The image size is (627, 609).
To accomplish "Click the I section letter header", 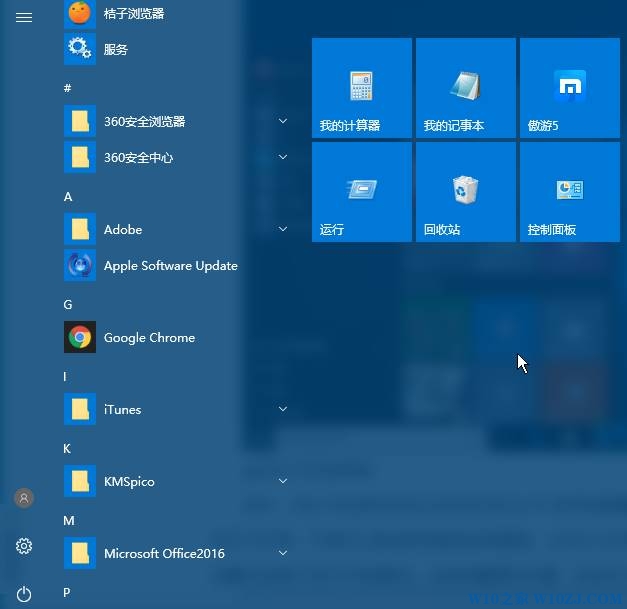I will coord(65,377).
